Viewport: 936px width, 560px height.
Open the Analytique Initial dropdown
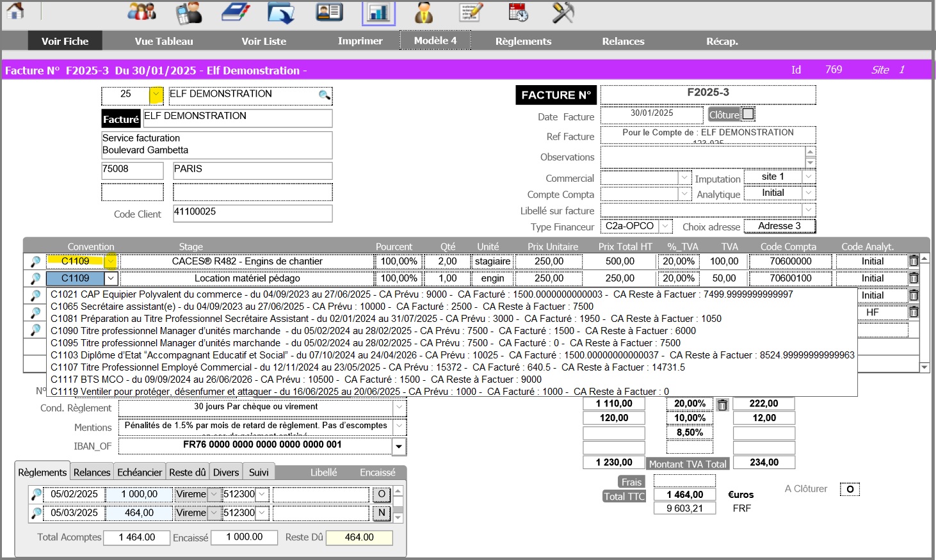point(809,193)
